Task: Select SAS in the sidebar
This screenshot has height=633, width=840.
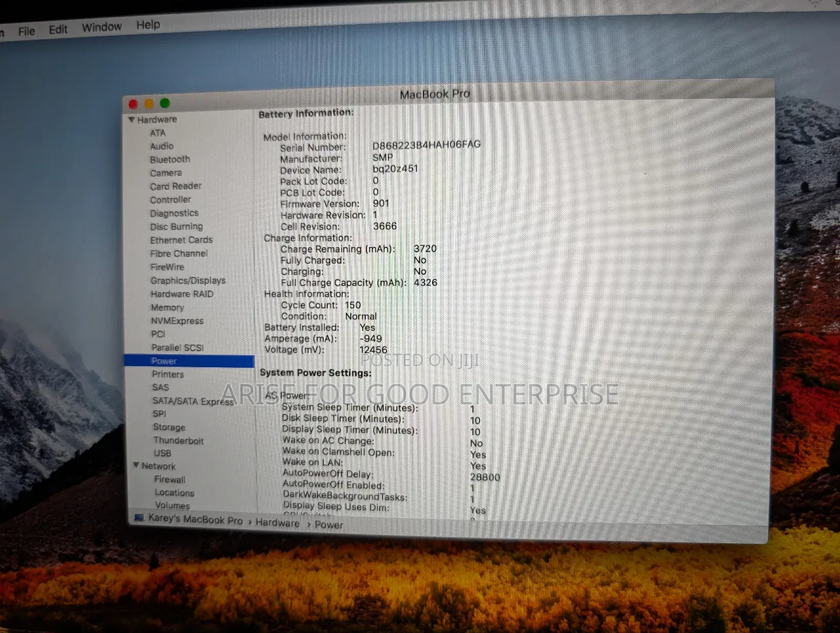Action: coord(161,387)
